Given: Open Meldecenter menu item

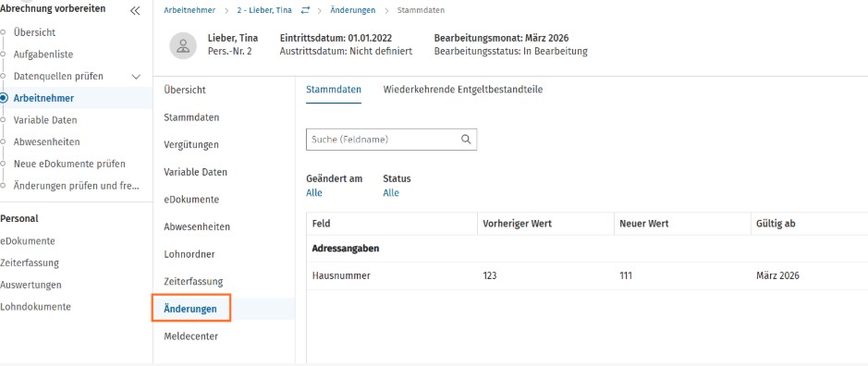Looking at the screenshot, I should point(191,336).
